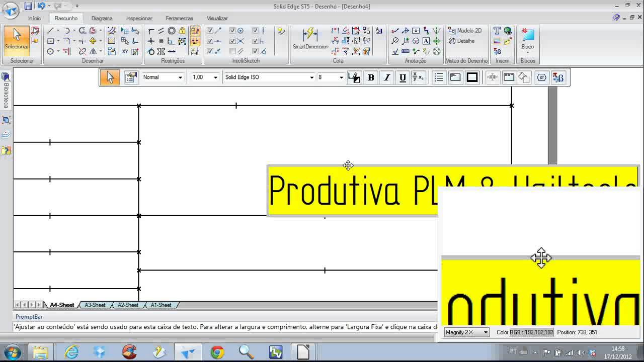Click the Windows Start button
644x362 pixels.
click(x=12, y=352)
